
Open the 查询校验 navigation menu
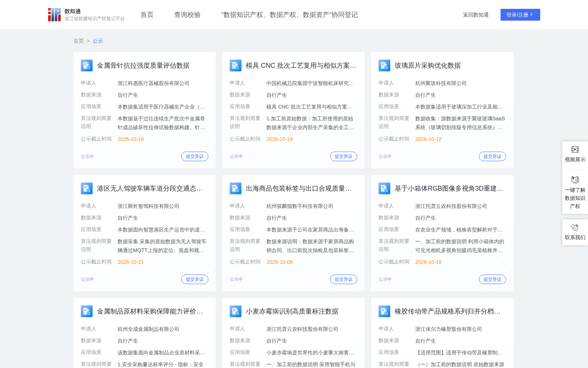click(x=187, y=15)
